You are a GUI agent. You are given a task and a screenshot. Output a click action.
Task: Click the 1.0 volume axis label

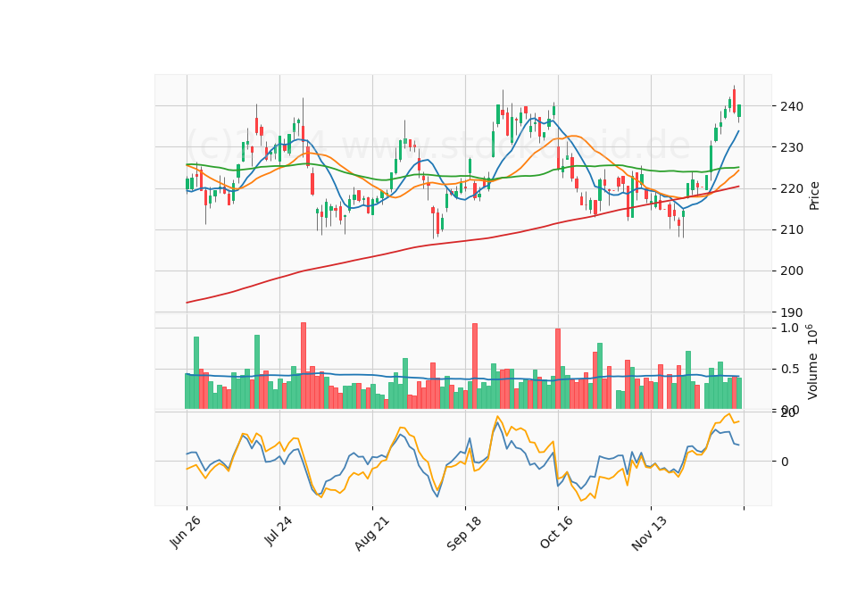(x=790, y=328)
